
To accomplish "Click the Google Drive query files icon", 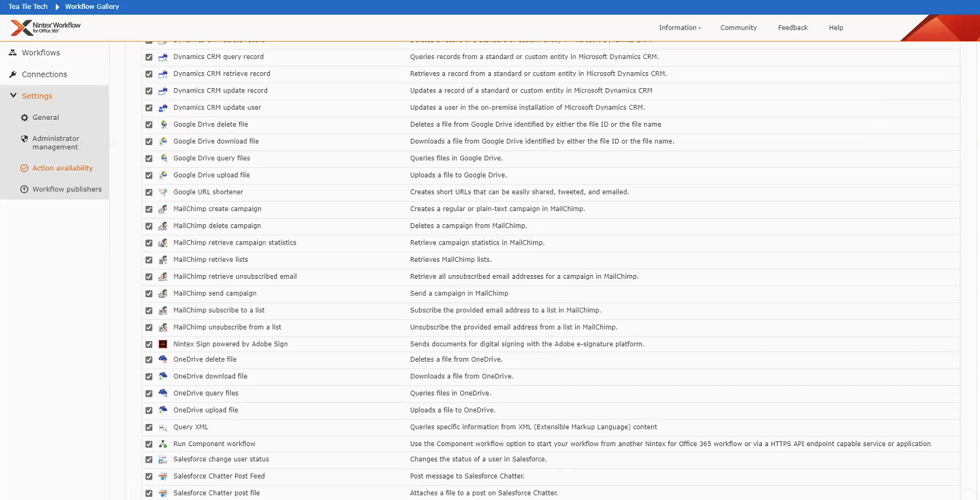I will (x=163, y=158).
